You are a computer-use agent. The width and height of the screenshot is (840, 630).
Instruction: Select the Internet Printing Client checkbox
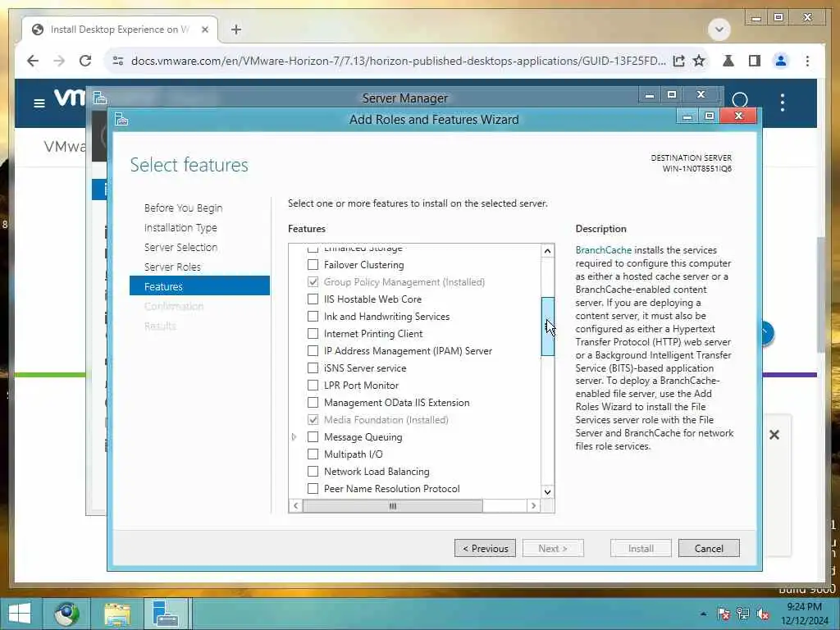[313, 333]
